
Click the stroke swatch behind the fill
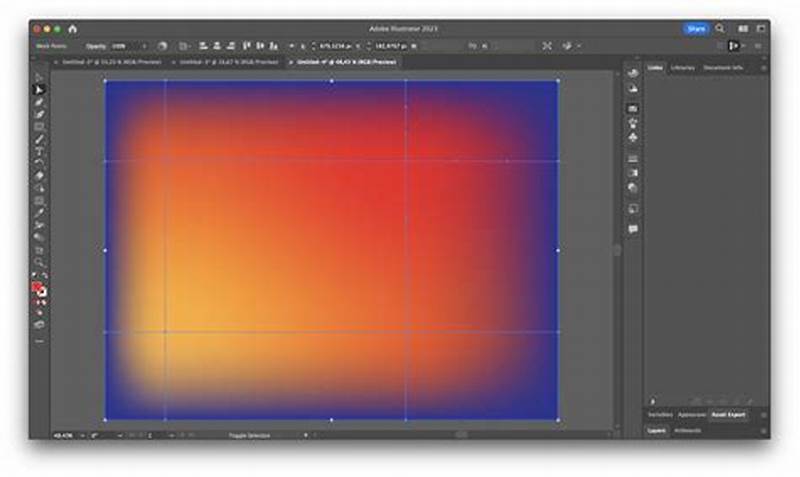coord(42,293)
